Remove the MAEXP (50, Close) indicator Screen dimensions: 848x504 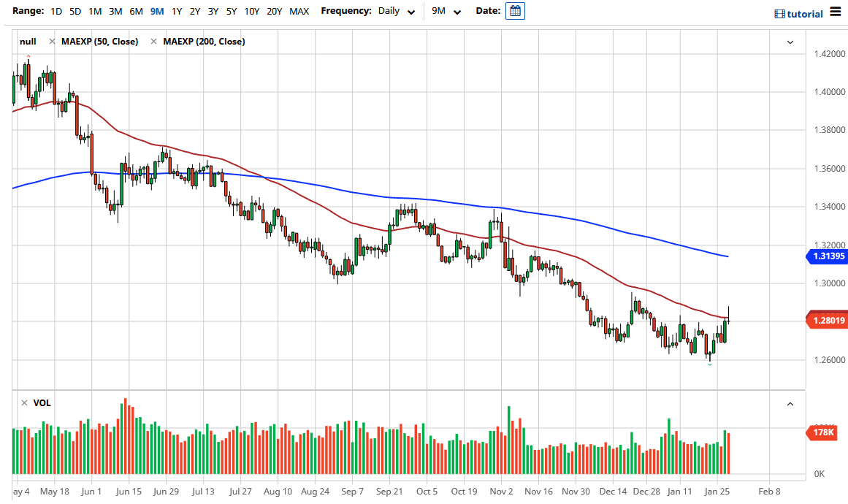coord(51,42)
